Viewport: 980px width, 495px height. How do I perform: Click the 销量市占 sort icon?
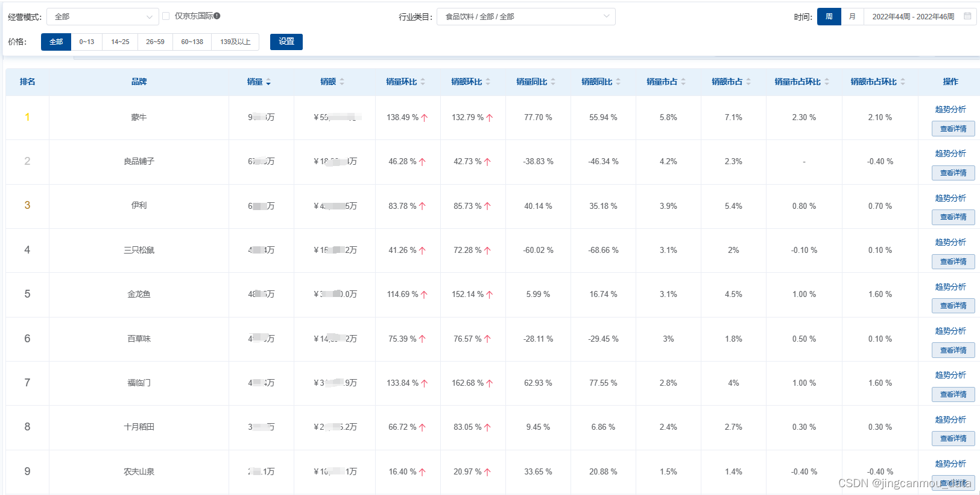[x=683, y=82]
